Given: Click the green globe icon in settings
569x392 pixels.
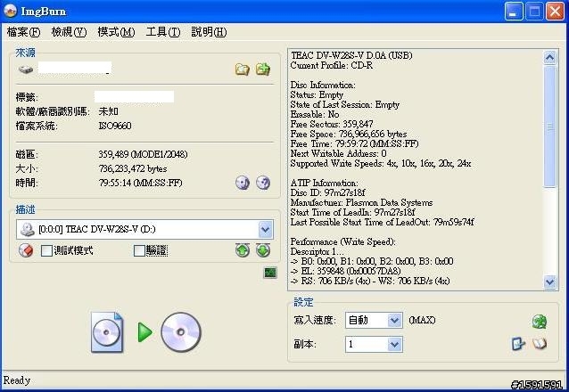Looking at the screenshot, I should [x=540, y=322].
